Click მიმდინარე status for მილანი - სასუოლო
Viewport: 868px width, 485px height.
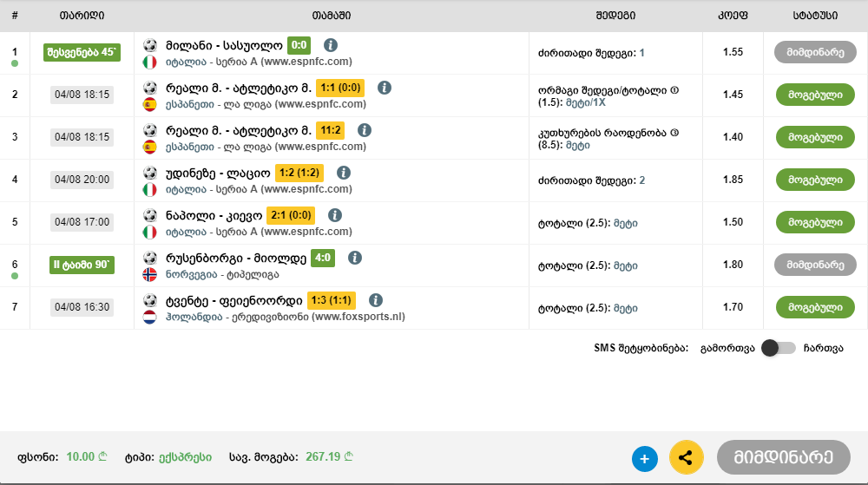[x=815, y=52]
